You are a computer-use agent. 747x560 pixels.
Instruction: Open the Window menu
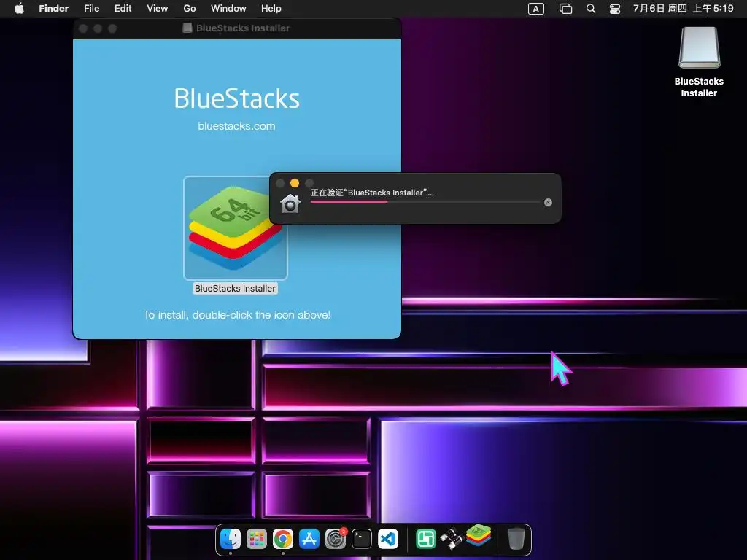coord(228,9)
